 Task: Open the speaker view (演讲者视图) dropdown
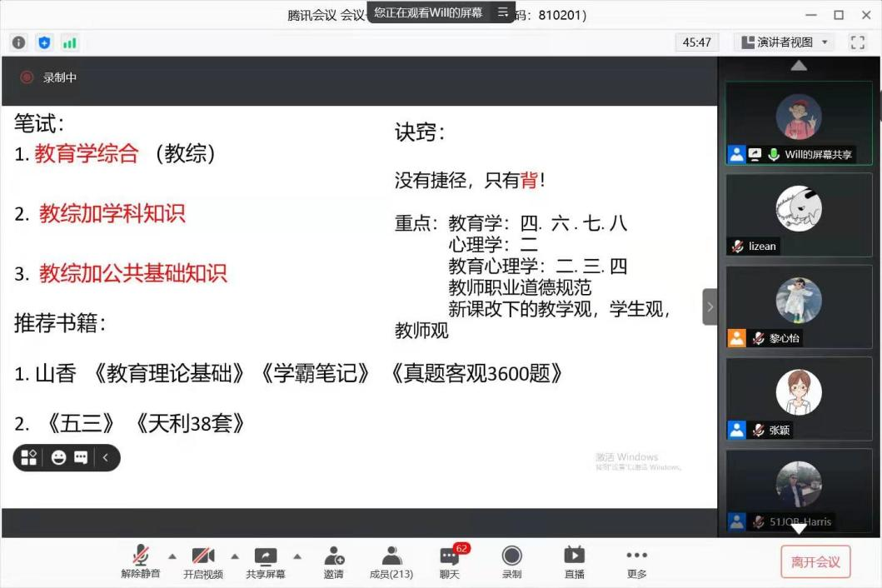pyautogui.click(x=784, y=42)
